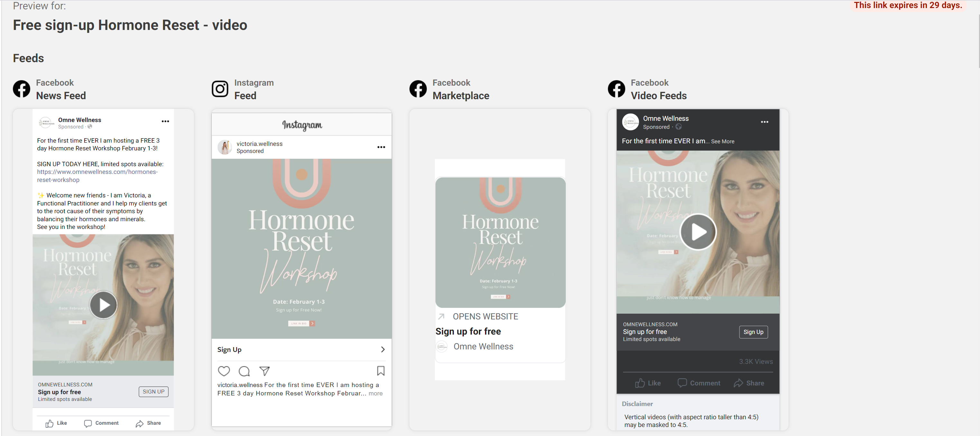The width and height of the screenshot is (980, 436).
Task: Play the News Feed preview video
Action: (103, 305)
